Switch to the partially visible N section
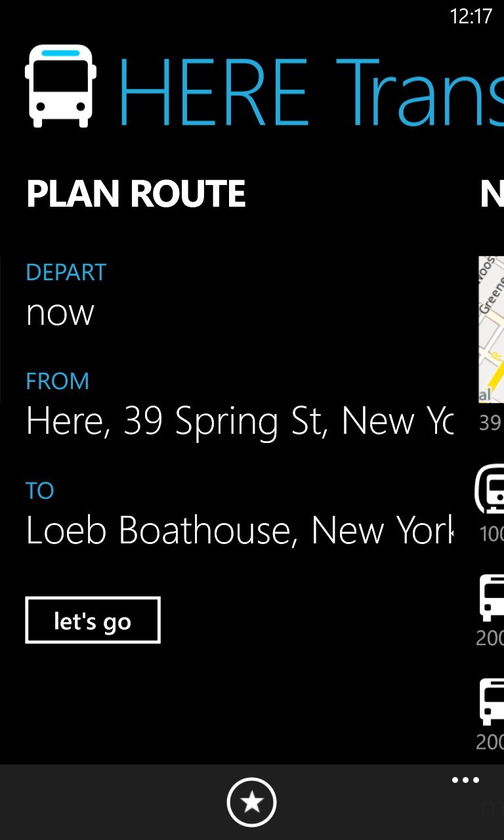The width and height of the screenshot is (504, 840). (492, 194)
